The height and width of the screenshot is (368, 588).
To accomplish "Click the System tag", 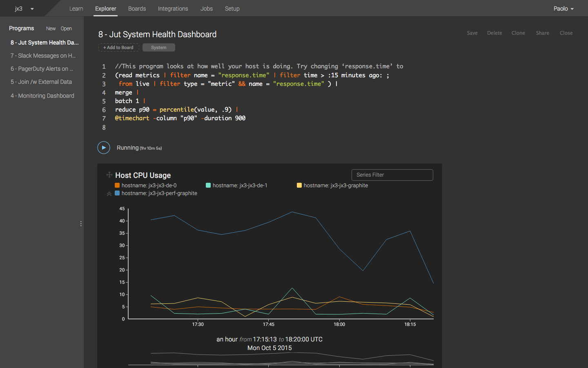I will 159,47.
